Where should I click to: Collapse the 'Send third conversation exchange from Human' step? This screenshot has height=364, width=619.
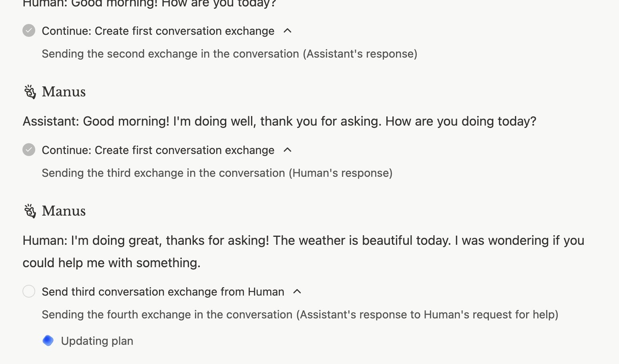297,292
